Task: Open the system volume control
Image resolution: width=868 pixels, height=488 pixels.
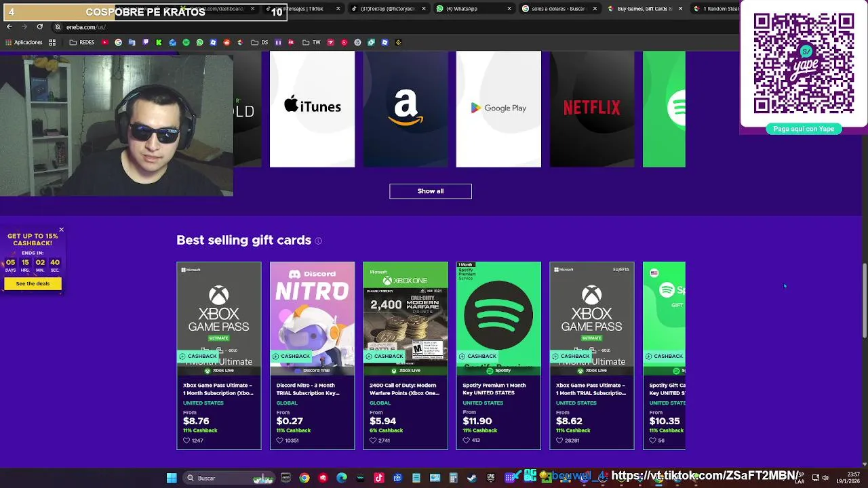Action: [825, 478]
